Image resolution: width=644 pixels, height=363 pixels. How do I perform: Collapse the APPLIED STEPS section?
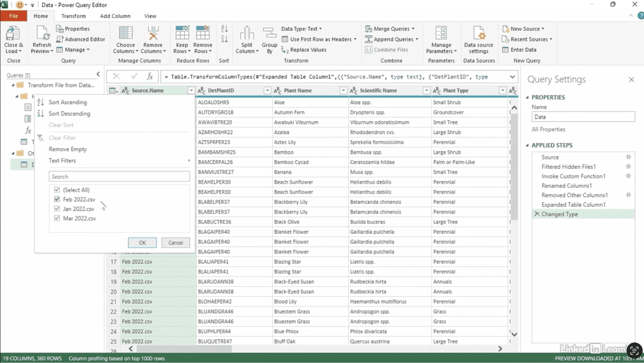(527, 145)
